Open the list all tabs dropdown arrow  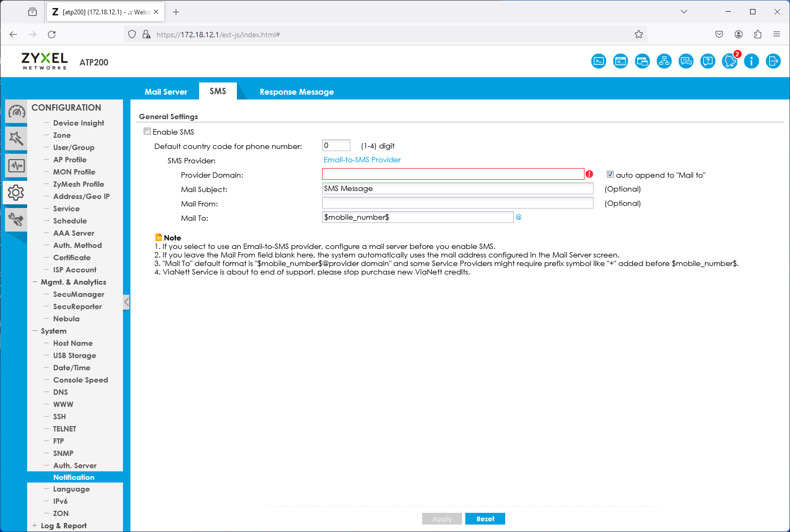pyautogui.click(x=684, y=12)
